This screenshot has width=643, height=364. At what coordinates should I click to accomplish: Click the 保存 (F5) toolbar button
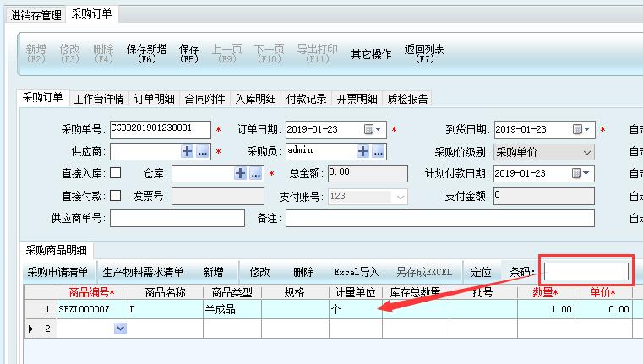(x=189, y=54)
